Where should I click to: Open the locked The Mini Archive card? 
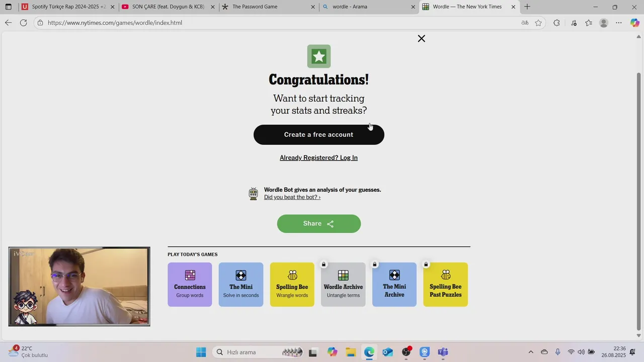point(394,285)
